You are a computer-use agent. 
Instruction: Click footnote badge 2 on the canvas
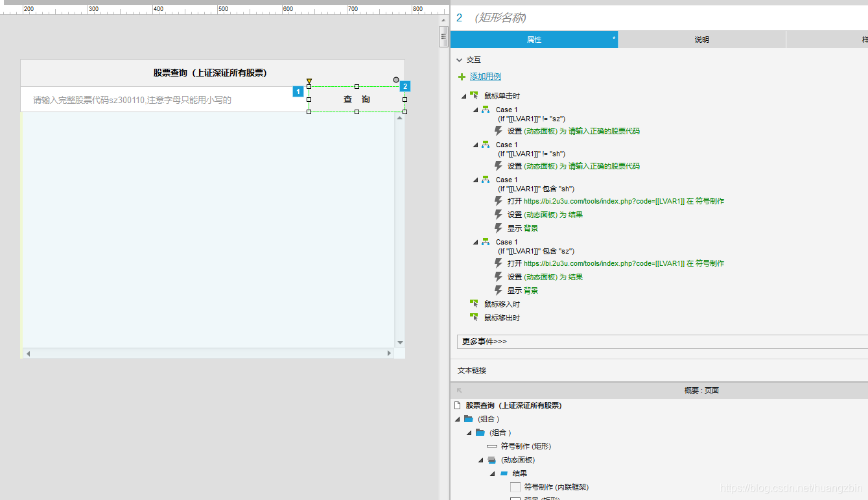click(405, 86)
